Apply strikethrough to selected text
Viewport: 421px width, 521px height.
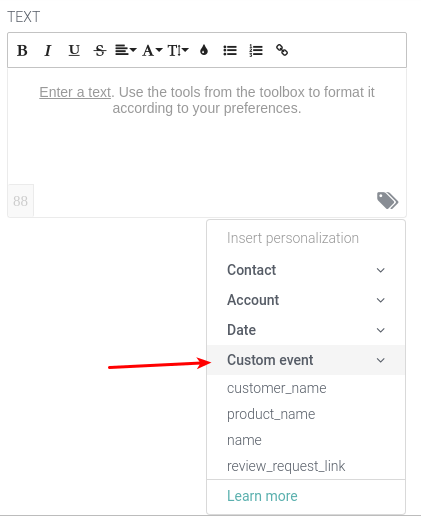pyautogui.click(x=100, y=51)
